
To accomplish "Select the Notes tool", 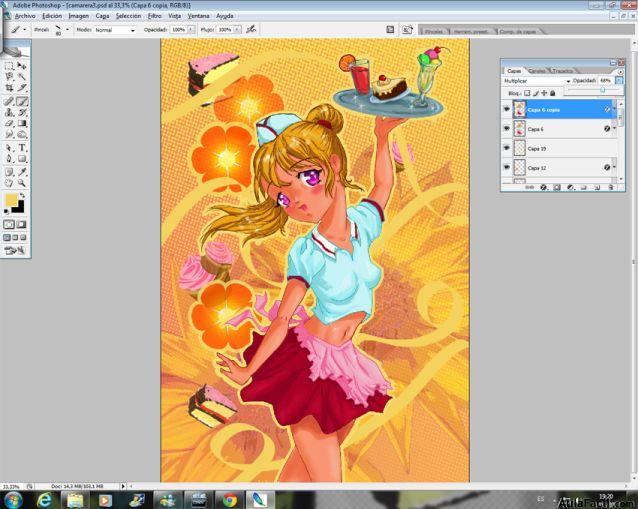I will pyautogui.click(x=9, y=172).
